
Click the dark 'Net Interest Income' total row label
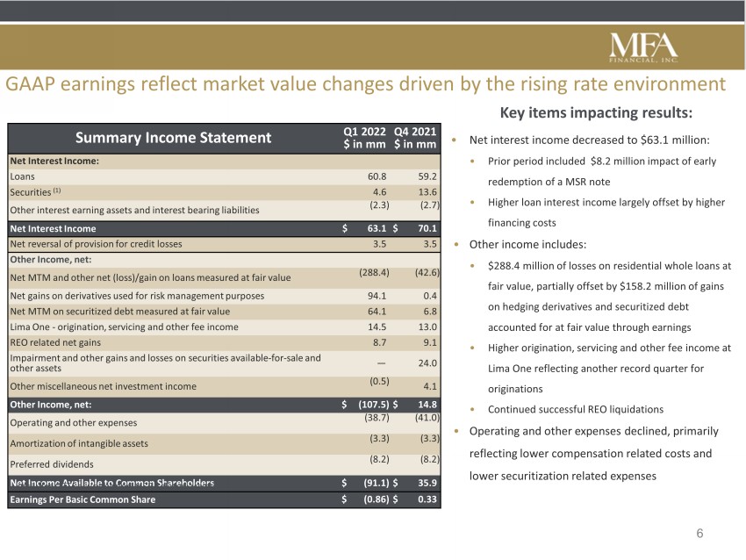pyautogui.click(x=53, y=228)
